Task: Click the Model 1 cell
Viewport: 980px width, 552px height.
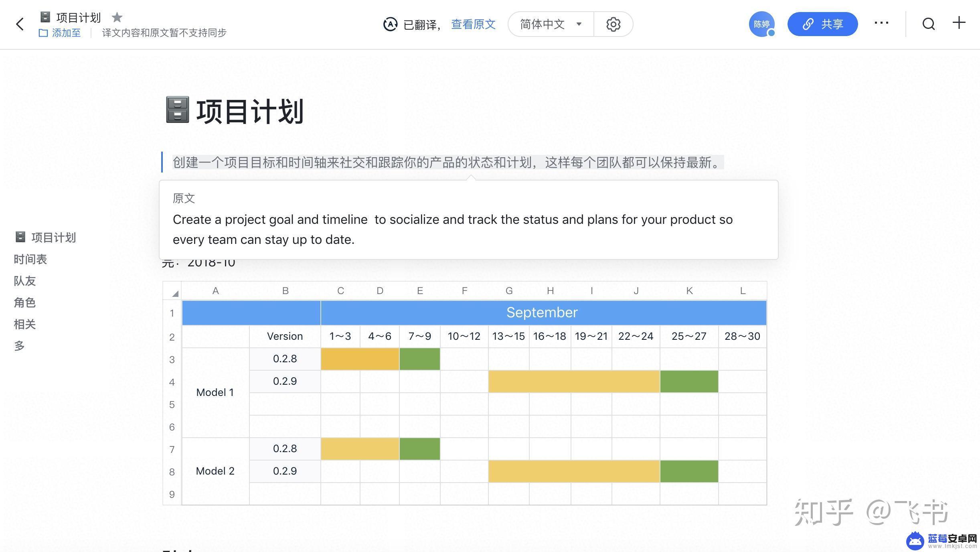Action: (215, 392)
